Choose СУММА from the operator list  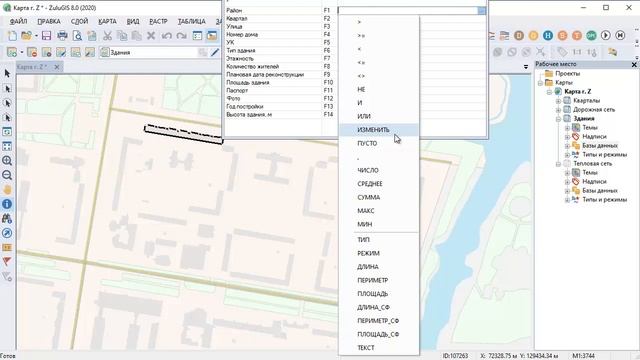[378, 197]
